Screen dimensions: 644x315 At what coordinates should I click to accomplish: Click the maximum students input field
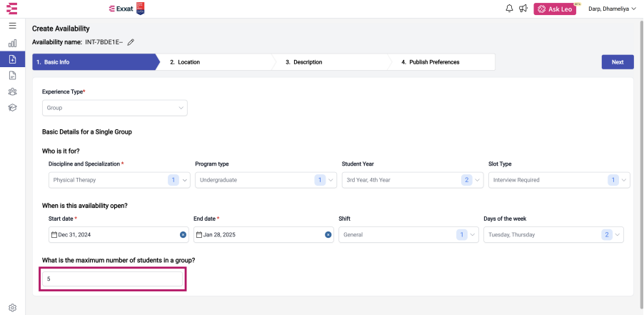113,279
